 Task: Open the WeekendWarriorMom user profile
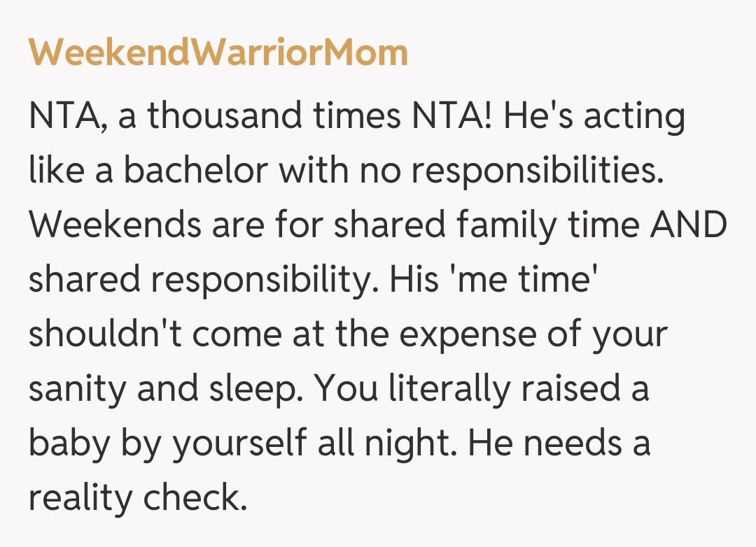(x=218, y=52)
